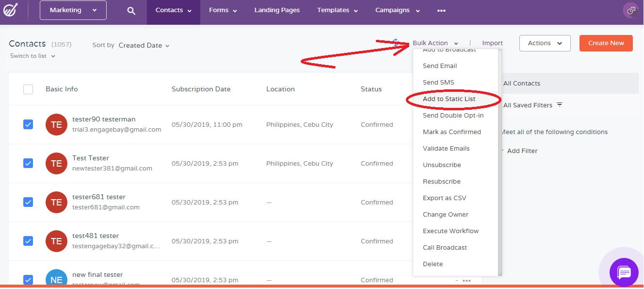Click avatar of Test Tester
The width and height of the screenshot is (644, 289).
point(56,164)
